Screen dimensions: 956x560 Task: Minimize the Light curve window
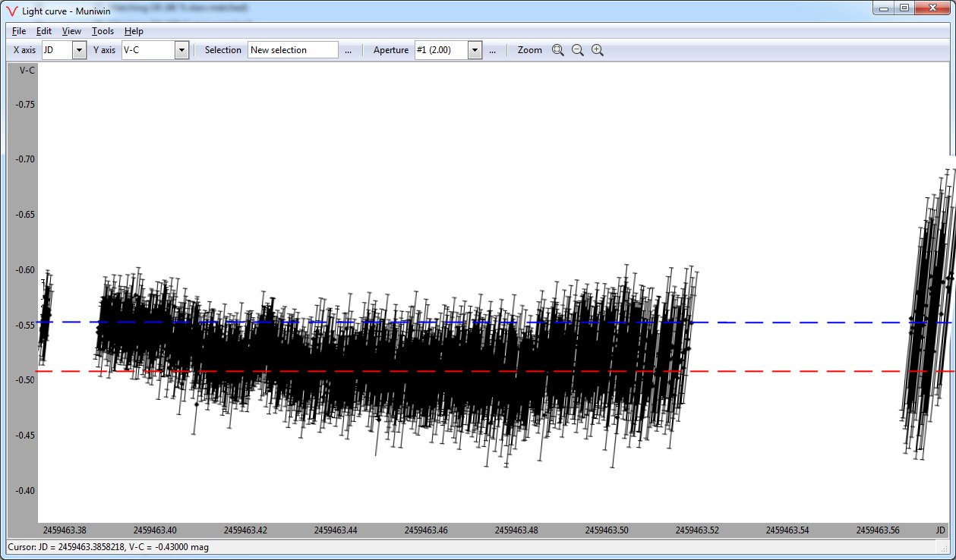882,8
